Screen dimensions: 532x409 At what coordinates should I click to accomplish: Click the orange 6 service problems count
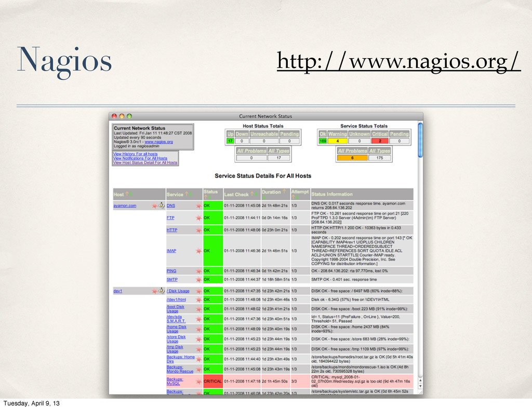(353, 158)
